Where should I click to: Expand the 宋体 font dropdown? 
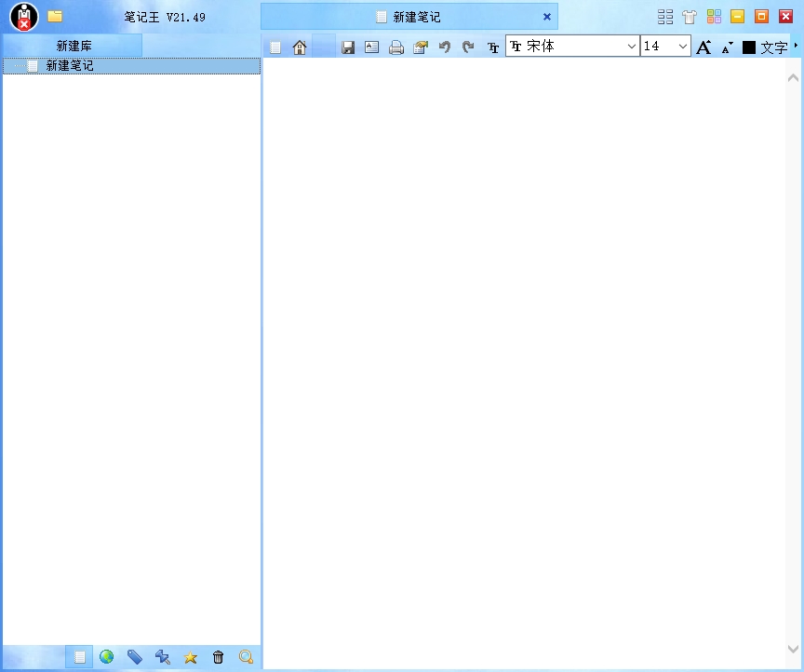[x=632, y=47]
